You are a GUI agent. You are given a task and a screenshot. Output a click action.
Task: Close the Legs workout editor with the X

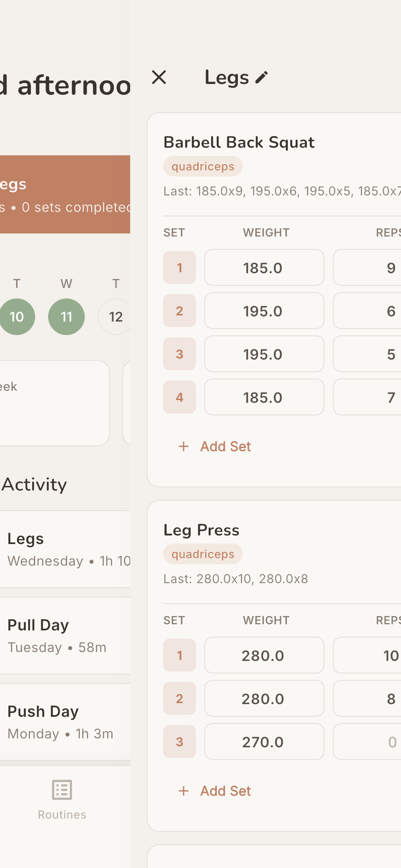[160, 77]
